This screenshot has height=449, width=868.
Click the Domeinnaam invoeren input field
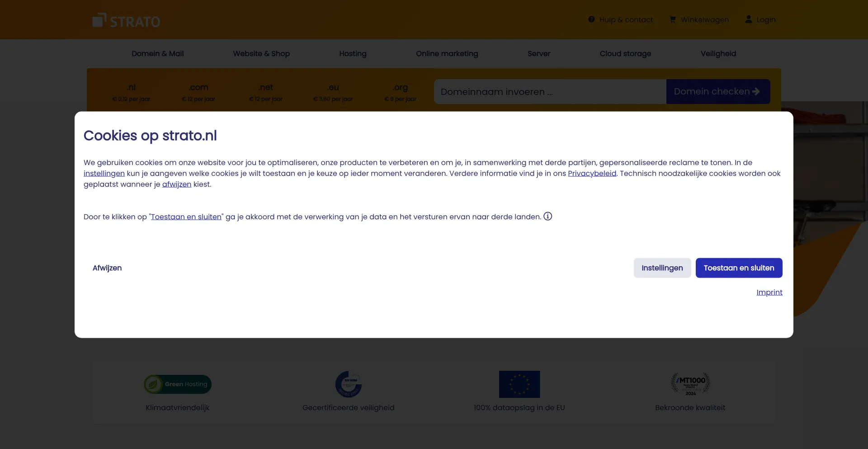(x=550, y=92)
